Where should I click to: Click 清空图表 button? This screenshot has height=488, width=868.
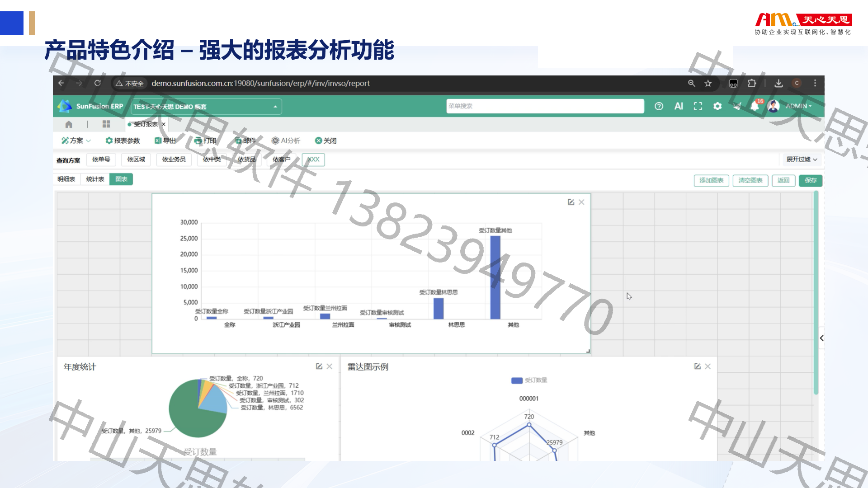coord(750,180)
